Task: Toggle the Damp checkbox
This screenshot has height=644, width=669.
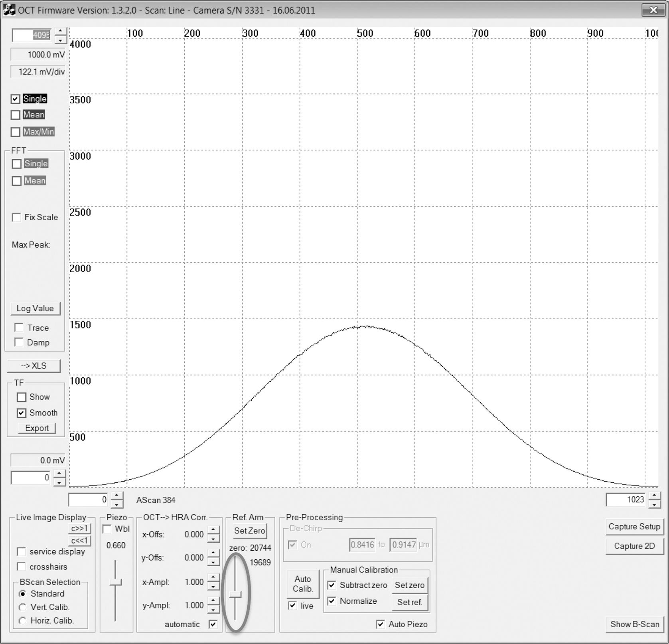Action: pyautogui.click(x=19, y=342)
